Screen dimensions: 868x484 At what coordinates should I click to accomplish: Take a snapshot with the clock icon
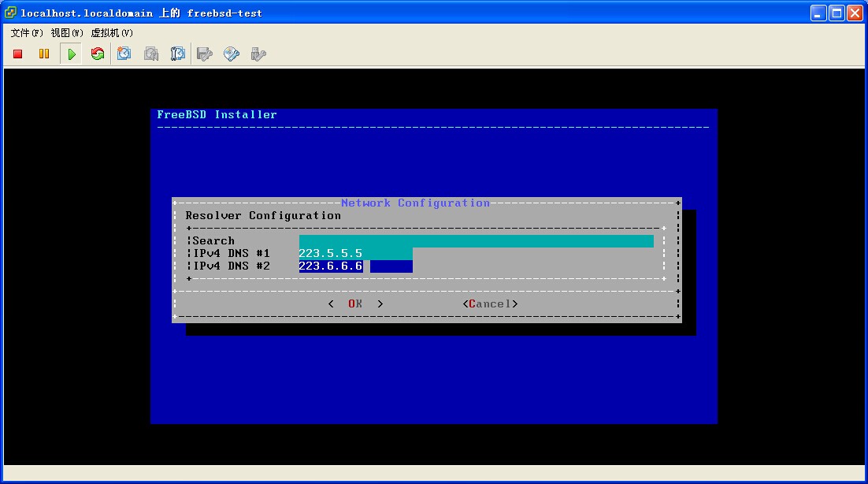click(x=124, y=54)
